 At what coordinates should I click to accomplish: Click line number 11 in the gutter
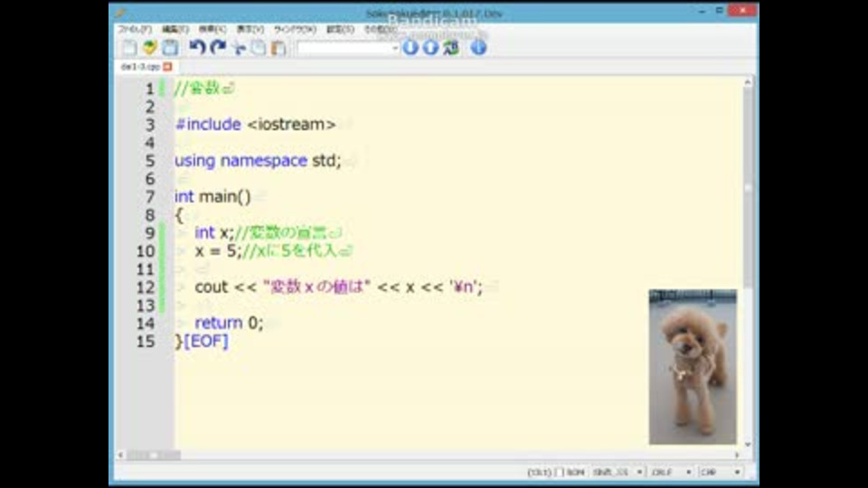coord(146,269)
